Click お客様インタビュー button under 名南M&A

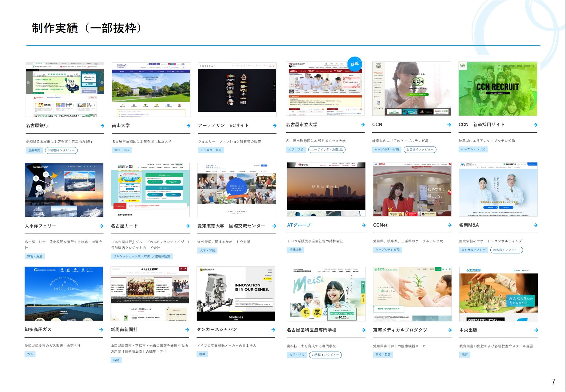coord(506,250)
